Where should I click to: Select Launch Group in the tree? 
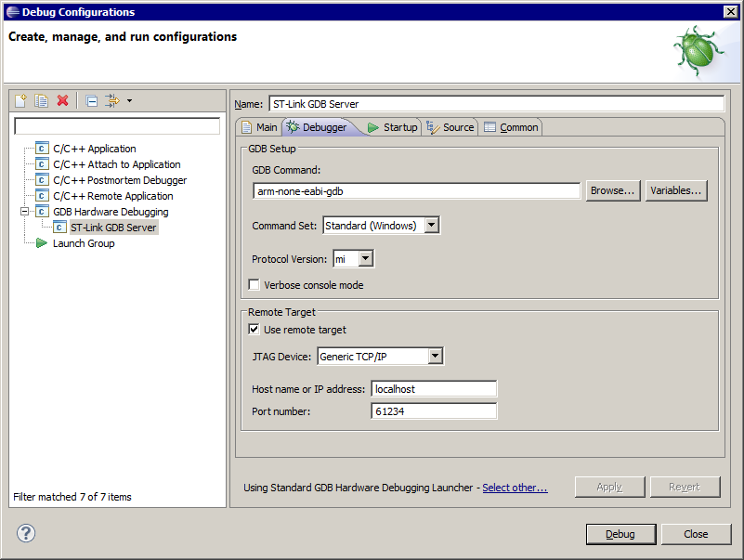(84, 243)
